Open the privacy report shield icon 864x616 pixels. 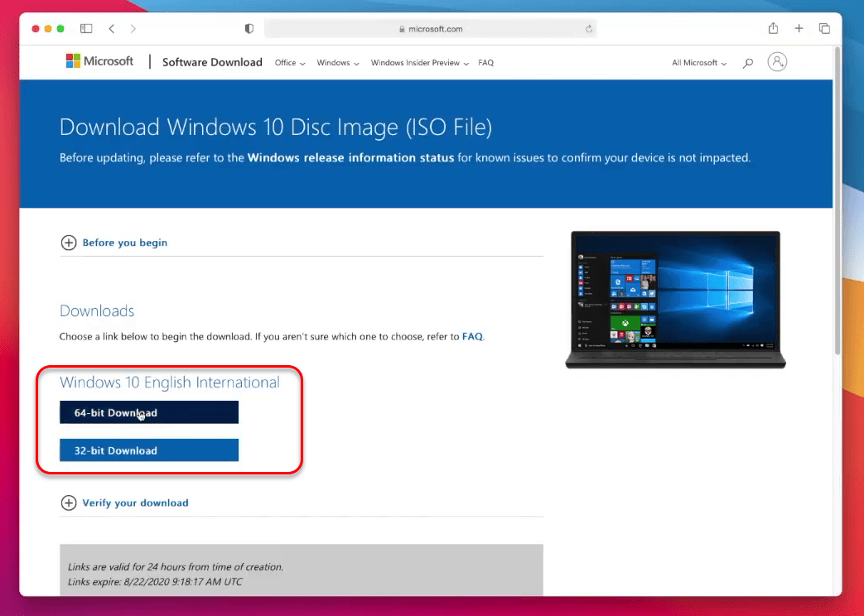pyautogui.click(x=249, y=29)
